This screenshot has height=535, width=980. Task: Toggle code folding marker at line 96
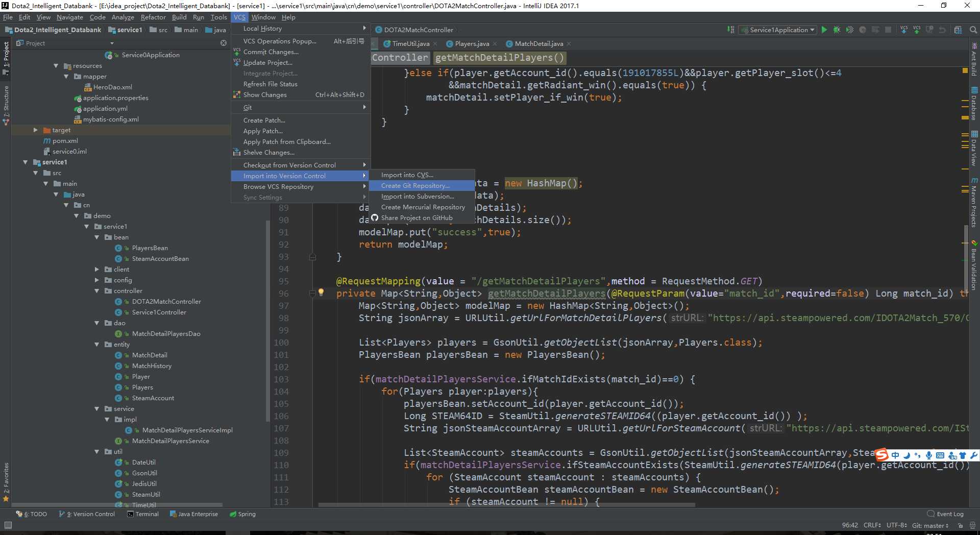click(x=312, y=294)
